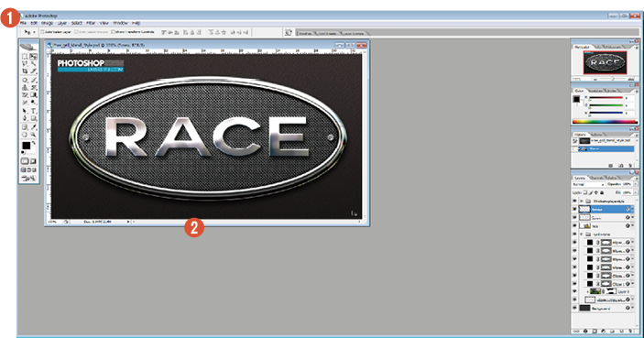Open document status bar arrow menu
The height and width of the screenshot is (338, 644).
click(x=128, y=222)
